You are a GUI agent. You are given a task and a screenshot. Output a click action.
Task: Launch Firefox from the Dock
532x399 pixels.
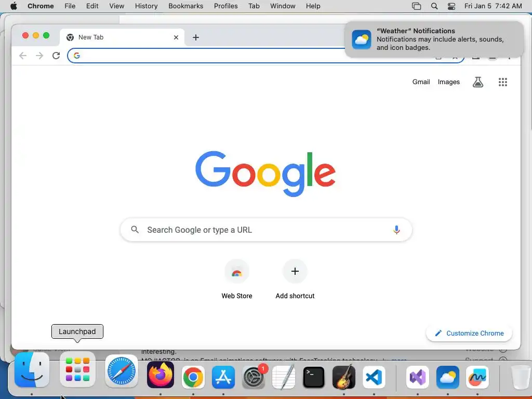pos(161,375)
